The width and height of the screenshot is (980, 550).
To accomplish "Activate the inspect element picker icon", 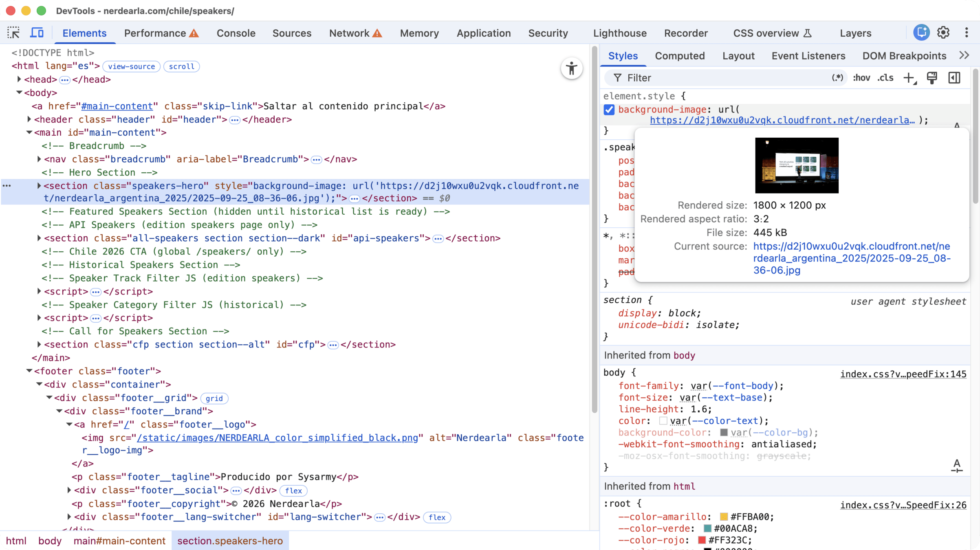I will 13,33.
